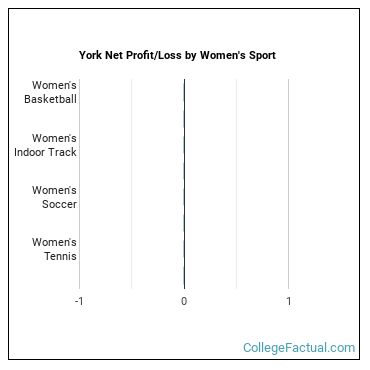The image size is (370, 370).
Task: Select the Women's Tennis axis label
Action: coord(54,249)
